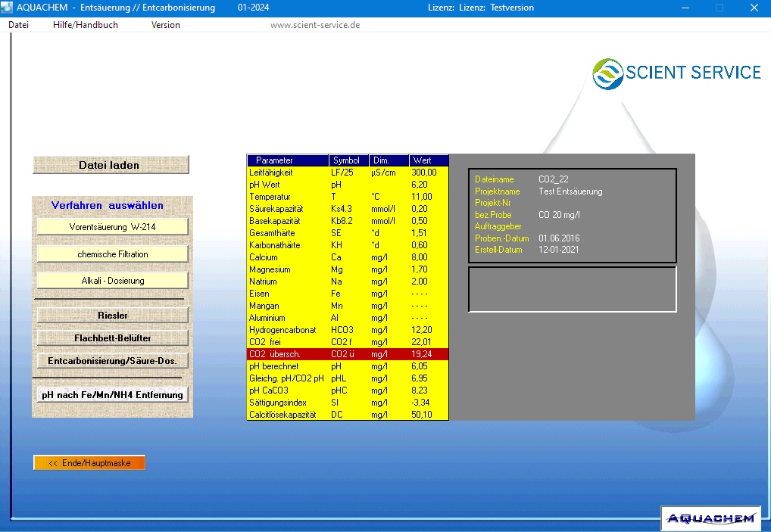Select the Gesamthärte row label
Image resolution: width=771 pixels, height=532 pixels.
[x=272, y=233]
